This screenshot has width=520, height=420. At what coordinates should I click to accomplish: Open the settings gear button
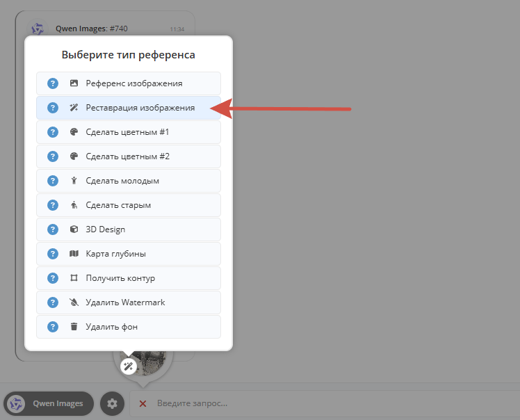[x=112, y=403]
